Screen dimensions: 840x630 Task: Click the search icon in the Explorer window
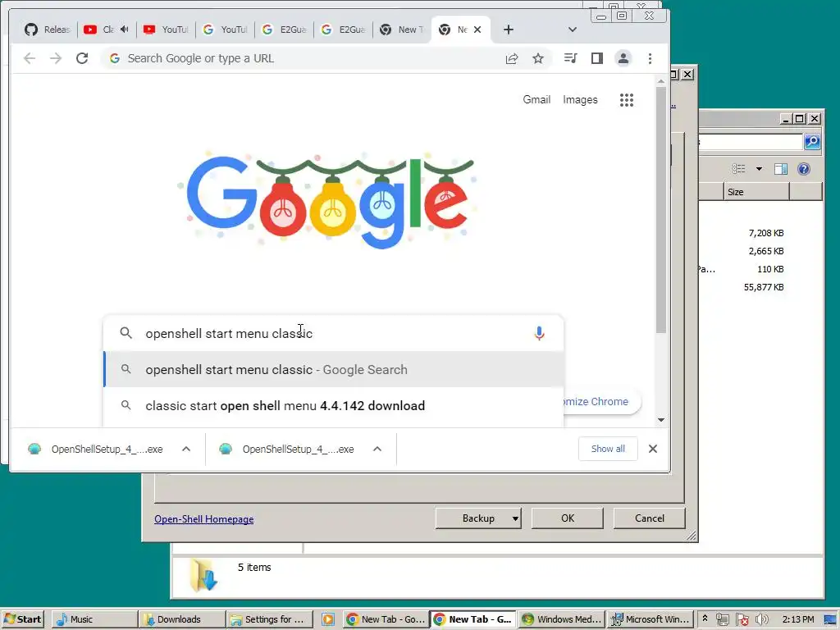click(x=812, y=141)
